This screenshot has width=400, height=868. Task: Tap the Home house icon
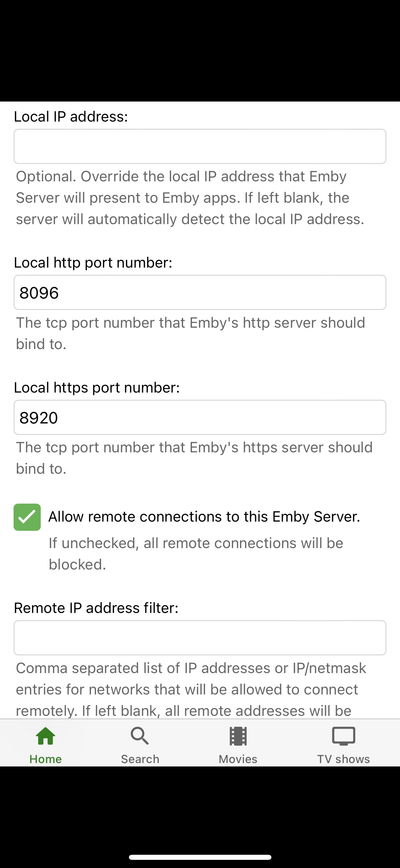click(x=45, y=736)
